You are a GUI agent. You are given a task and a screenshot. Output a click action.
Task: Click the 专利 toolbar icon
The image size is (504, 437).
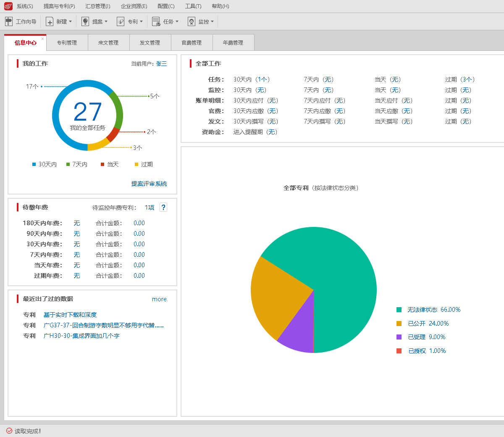[x=121, y=21]
